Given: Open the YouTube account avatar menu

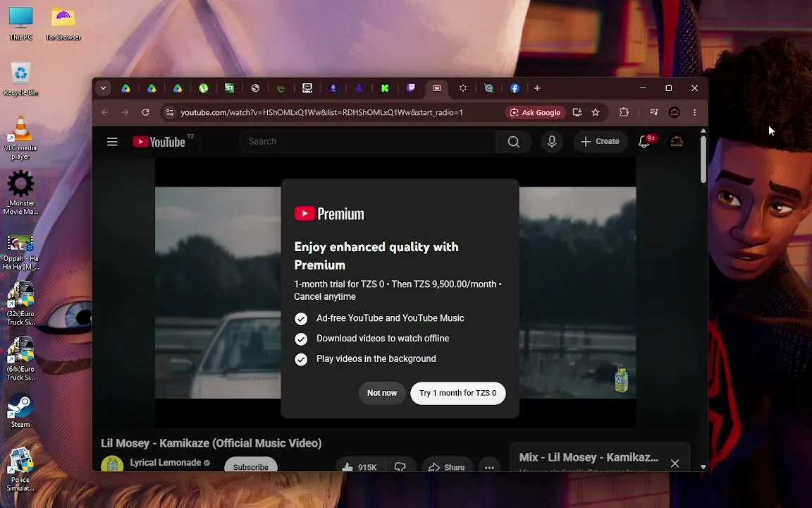Looking at the screenshot, I should [x=677, y=142].
